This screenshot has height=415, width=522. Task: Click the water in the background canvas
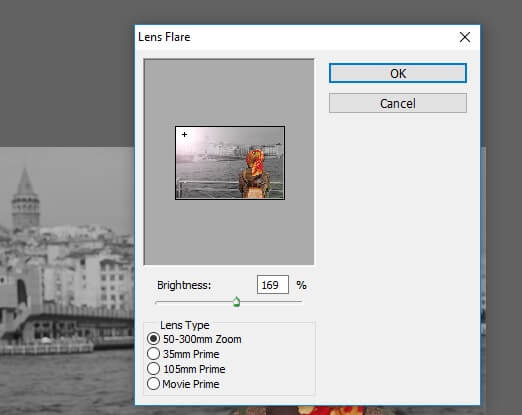(67, 383)
